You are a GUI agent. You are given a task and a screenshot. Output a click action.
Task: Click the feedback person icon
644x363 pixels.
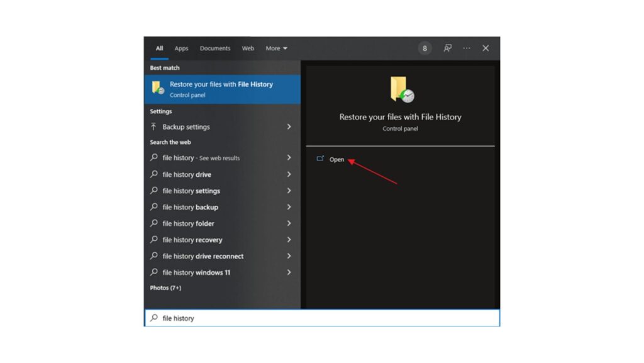click(x=447, y=48)
